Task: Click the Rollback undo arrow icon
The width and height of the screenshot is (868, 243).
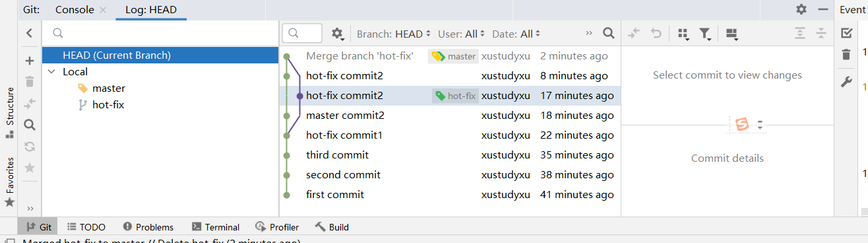Action: (656, 33)
